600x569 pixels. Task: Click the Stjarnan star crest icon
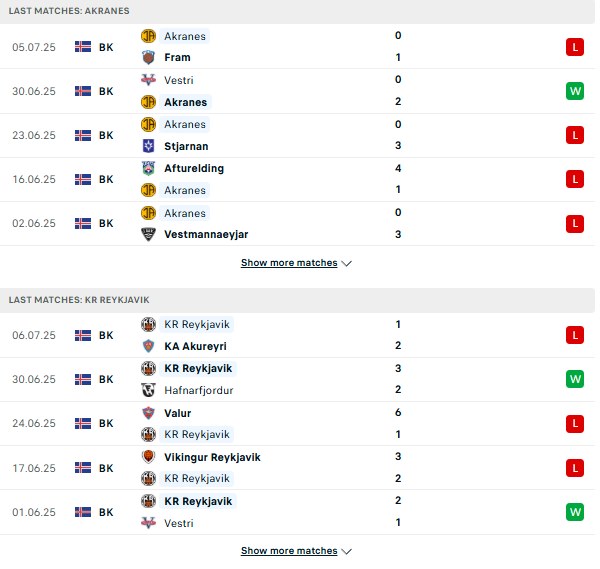tap(148, 146)
